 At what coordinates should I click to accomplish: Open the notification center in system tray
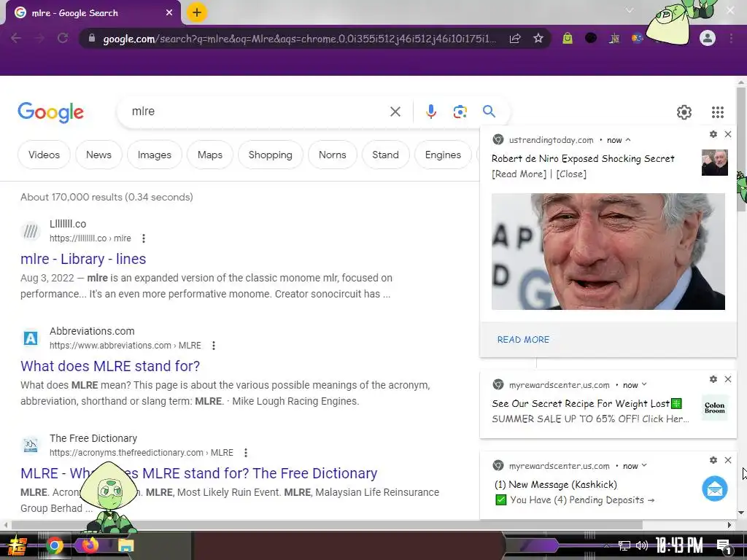coord(724,546)
